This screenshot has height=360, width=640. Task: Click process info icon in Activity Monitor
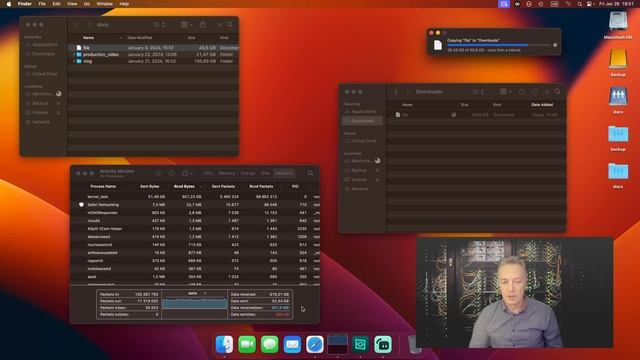tap(171, 173)
